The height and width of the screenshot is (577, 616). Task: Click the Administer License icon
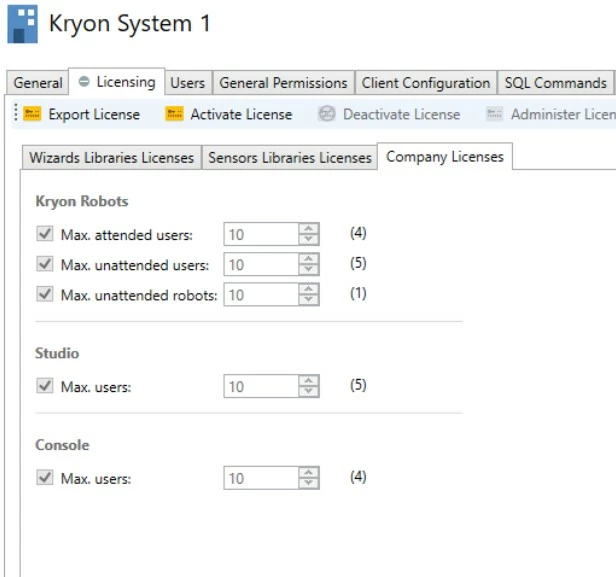click(494, 114)
